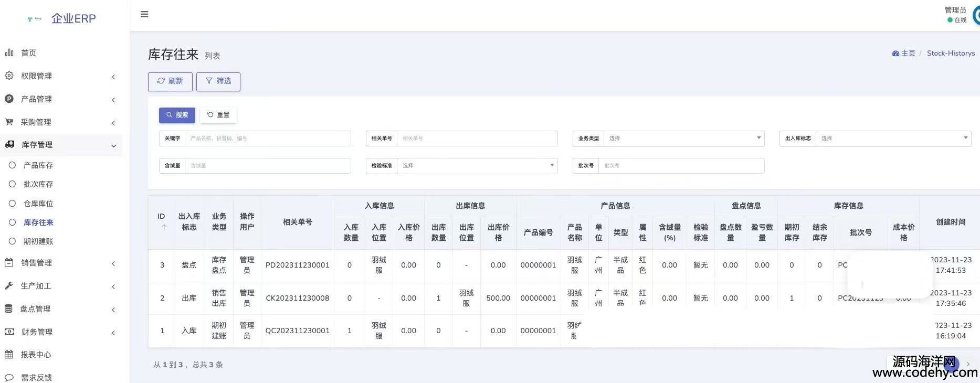Click the 报表中心 calendar grid icon

[9, 354]
